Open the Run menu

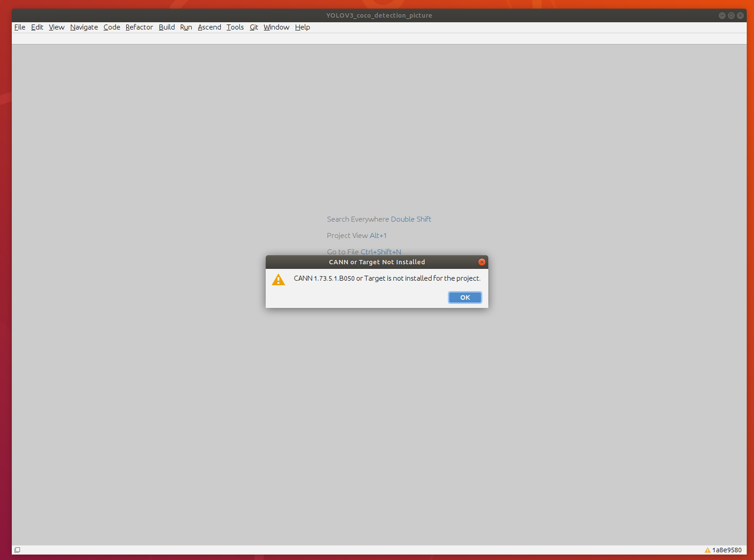(x=186, y=27)
